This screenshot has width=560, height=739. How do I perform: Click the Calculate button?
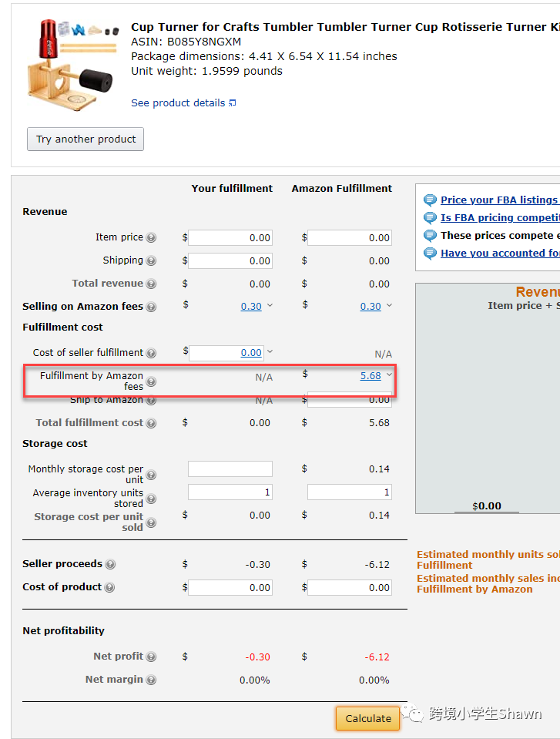[x=368, y=718]
